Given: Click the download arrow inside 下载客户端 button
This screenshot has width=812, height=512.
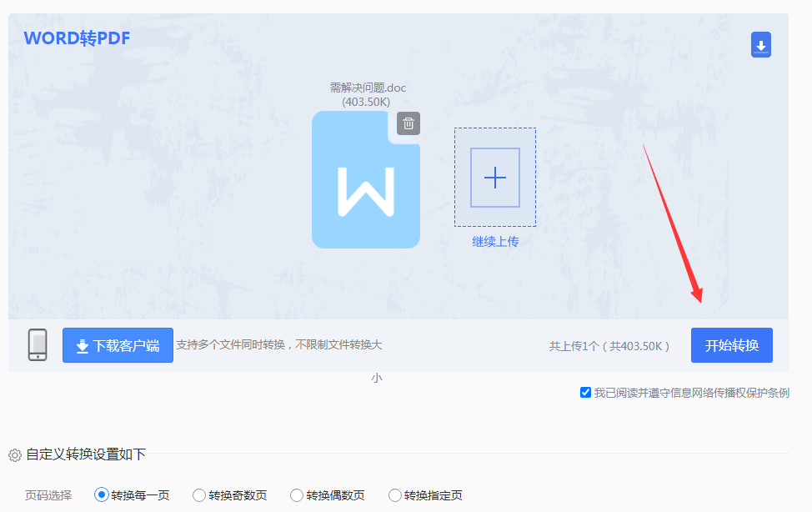Looking at the screenshot, I should [x=80, y=344].
